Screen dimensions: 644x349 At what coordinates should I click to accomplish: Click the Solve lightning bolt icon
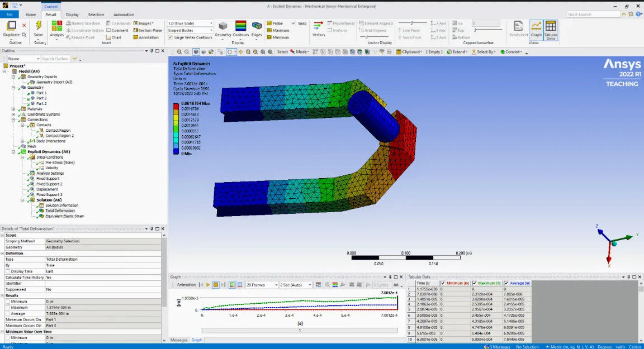39,26
